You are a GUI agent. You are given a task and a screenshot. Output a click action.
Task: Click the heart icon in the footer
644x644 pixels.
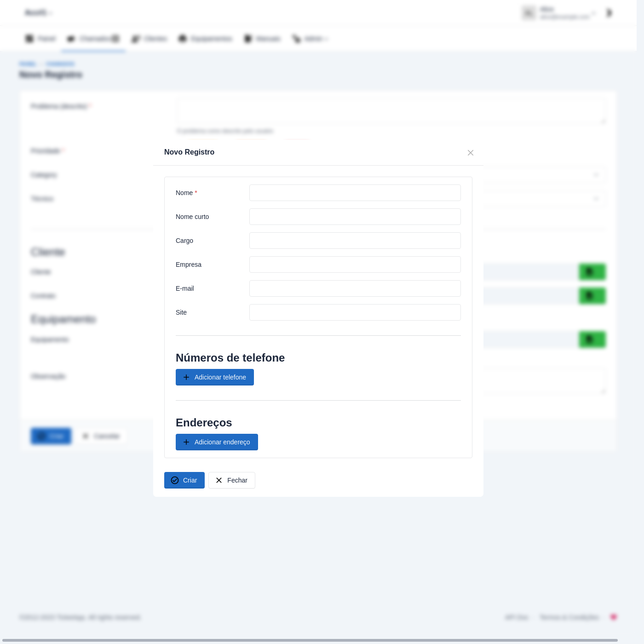613,617
